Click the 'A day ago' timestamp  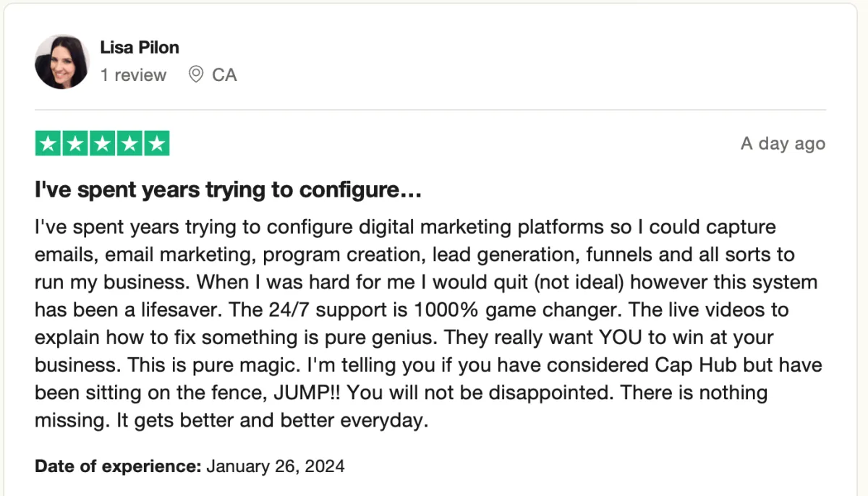coord(783,144)
